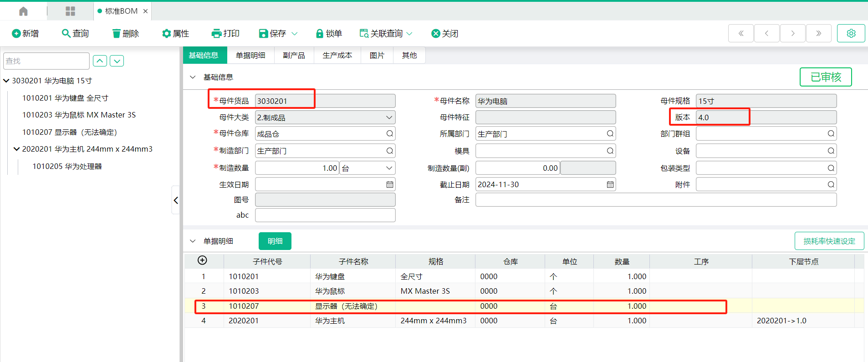This screenshot has height=362, width=868.
Task: Switch to the 生产成本 tab
Action: coord(337,55)
